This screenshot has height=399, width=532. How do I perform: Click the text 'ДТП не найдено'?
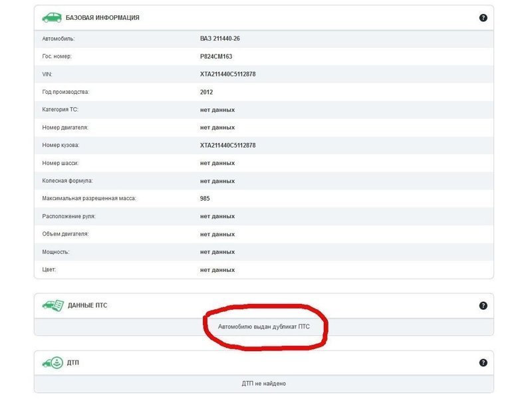[x=263, y=384]
